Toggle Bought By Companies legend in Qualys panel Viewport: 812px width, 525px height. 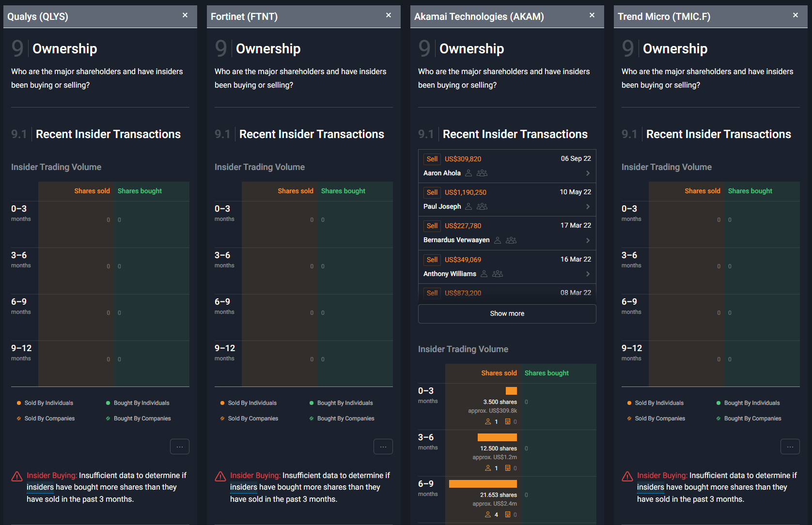click(x=138, y=418)
